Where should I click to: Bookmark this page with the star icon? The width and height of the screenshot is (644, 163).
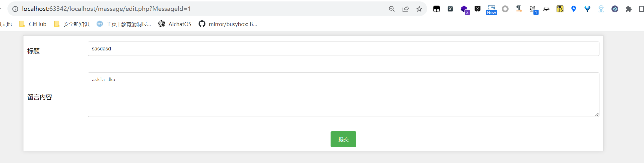[419, 9]
